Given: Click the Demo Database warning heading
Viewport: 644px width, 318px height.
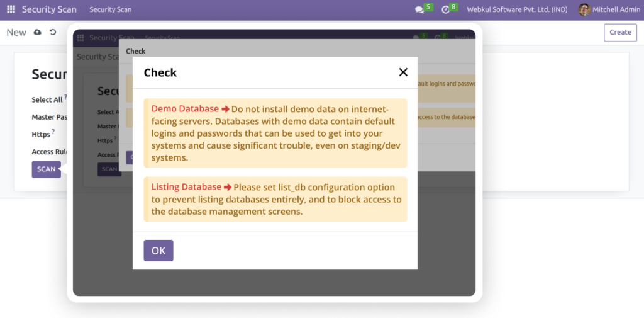Looking at the screenshot, I should [186, 109].
